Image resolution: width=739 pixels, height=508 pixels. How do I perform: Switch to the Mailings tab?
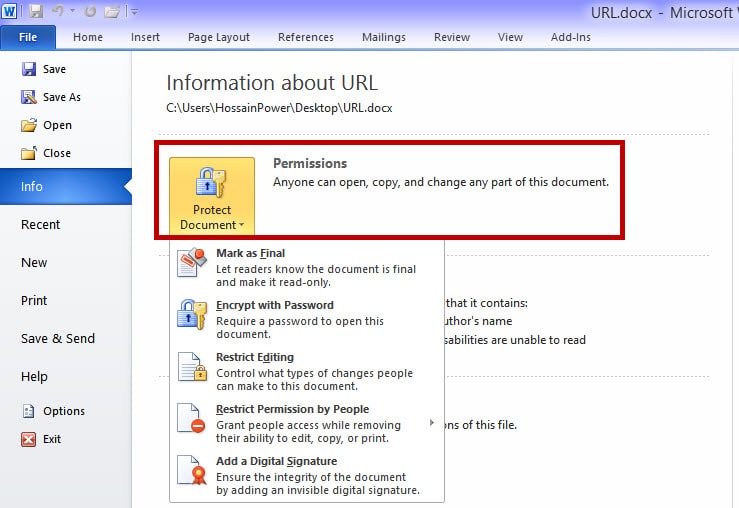[x=384, y=37]
